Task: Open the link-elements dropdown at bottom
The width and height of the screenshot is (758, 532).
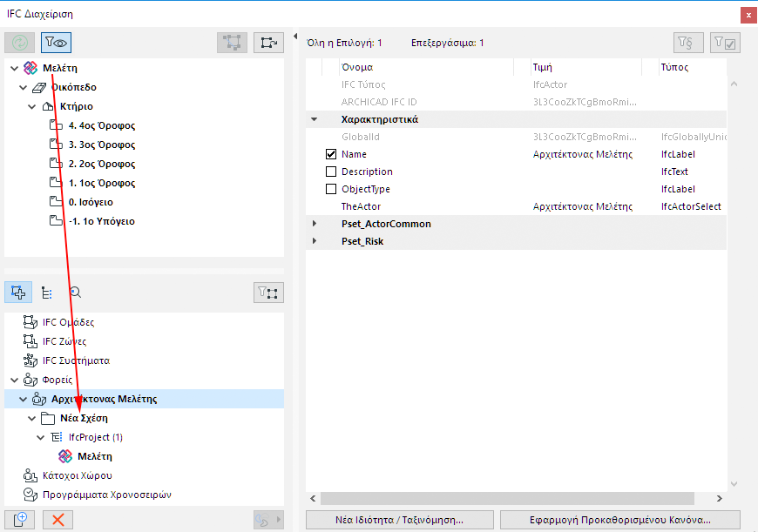Action: click(268, 520)
